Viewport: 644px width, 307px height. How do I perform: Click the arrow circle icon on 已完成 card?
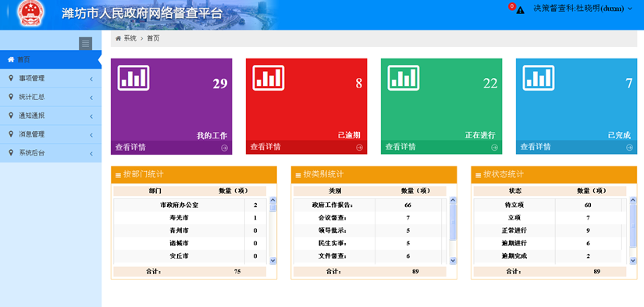(630, 148)
